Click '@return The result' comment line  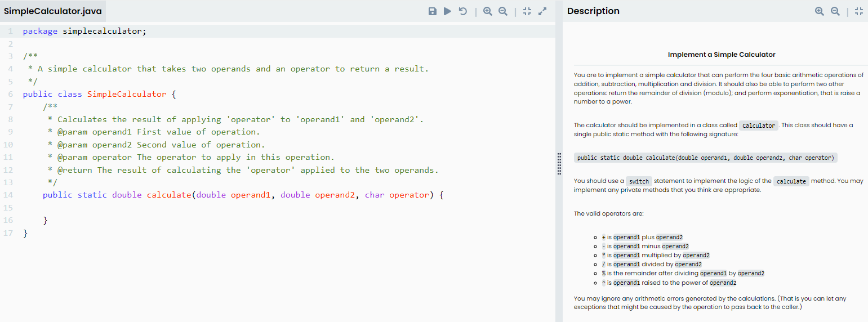(x=243, y=170)
